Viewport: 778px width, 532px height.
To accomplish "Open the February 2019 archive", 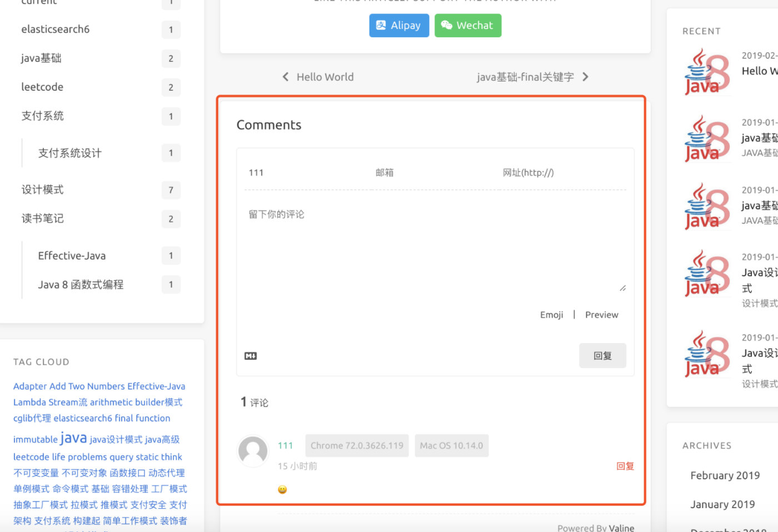I will (725, 476).
